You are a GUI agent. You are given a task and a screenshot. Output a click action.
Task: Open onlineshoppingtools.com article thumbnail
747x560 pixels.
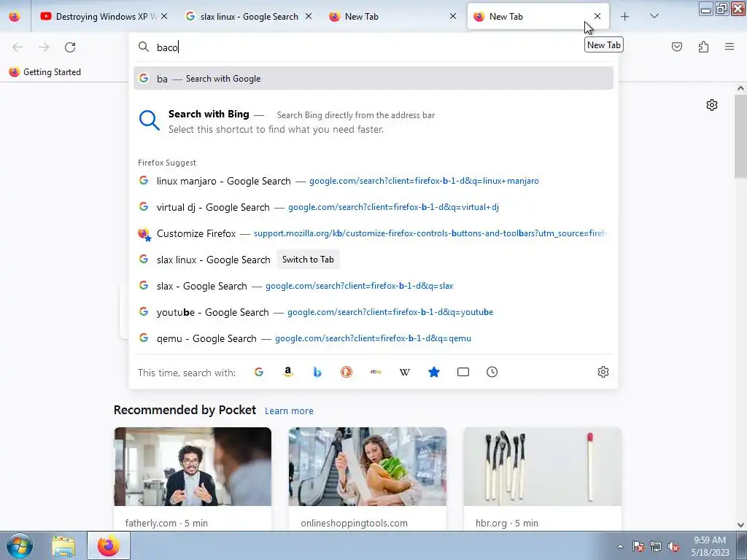click(368, 467)
